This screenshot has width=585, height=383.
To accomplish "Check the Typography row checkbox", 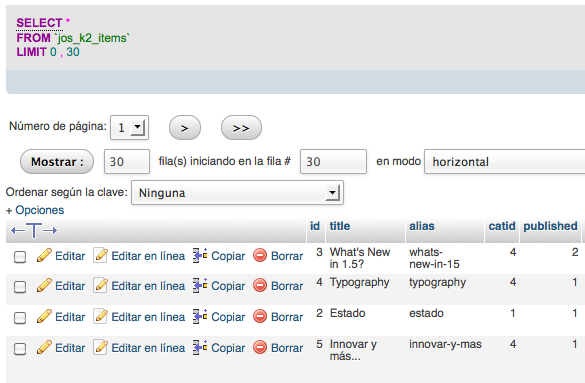I will point(20,286).
